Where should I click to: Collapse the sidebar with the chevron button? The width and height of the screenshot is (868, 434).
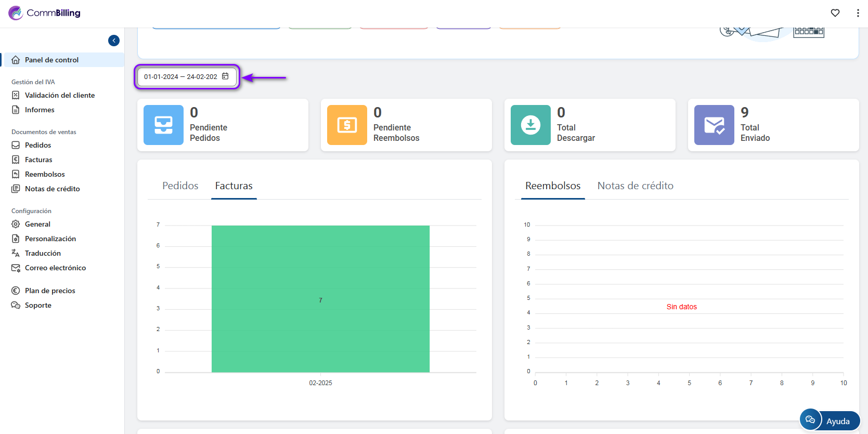114,41
